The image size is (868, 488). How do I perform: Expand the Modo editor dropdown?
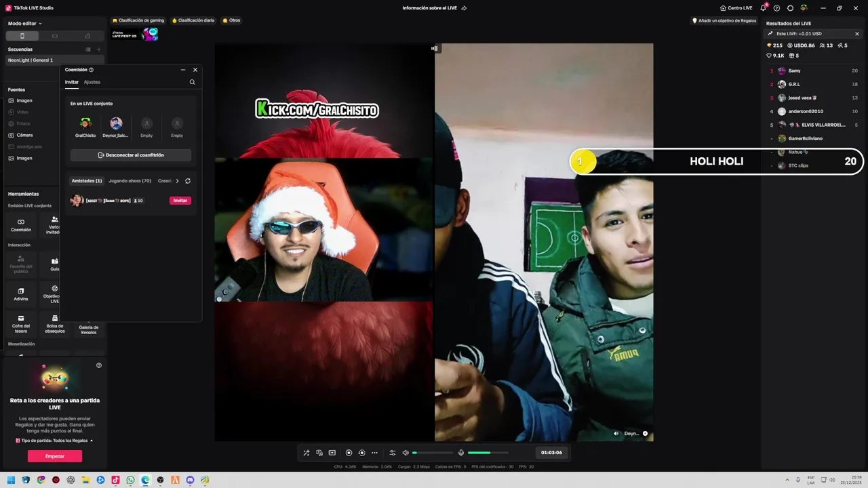[25, 23]
